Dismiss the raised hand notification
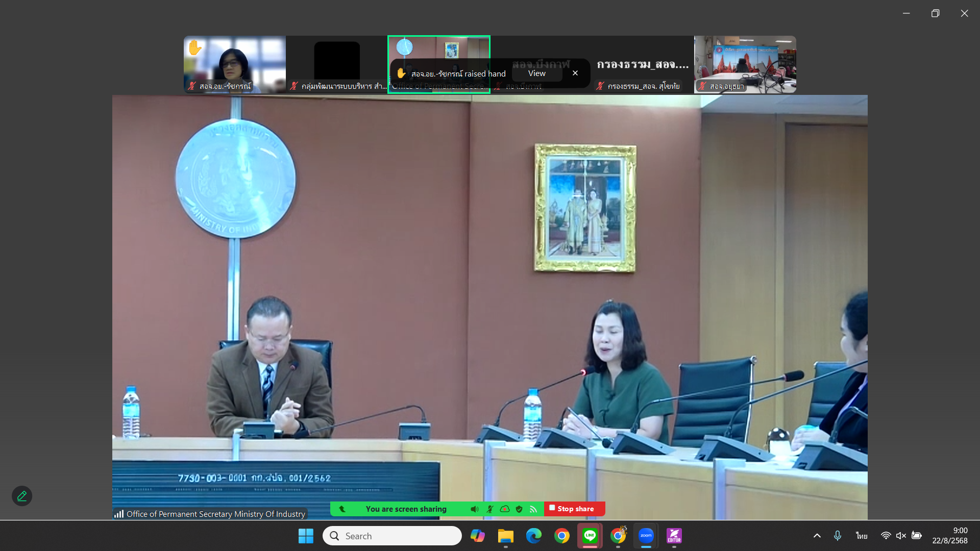Image resolution: width=980 pixels, height=551 pixels. coord(575,73)
